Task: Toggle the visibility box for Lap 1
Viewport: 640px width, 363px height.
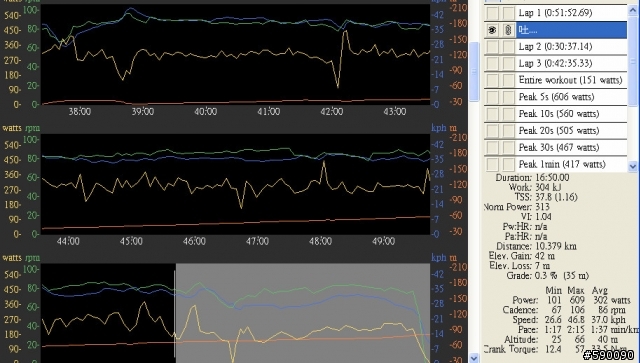Action: (492, 13)
